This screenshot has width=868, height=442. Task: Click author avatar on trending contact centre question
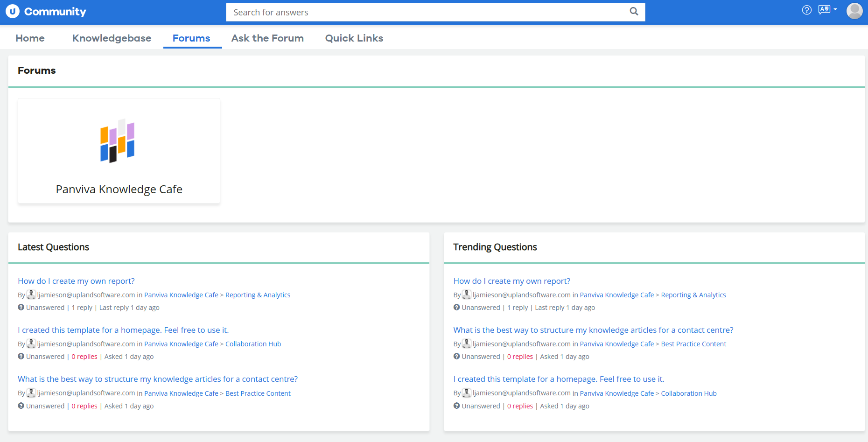pos(467,344)
